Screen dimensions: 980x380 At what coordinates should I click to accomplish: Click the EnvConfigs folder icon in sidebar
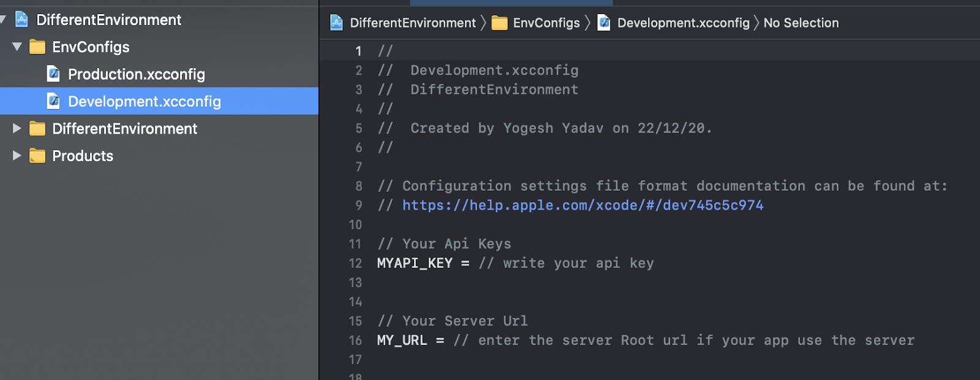coord(37,47)
